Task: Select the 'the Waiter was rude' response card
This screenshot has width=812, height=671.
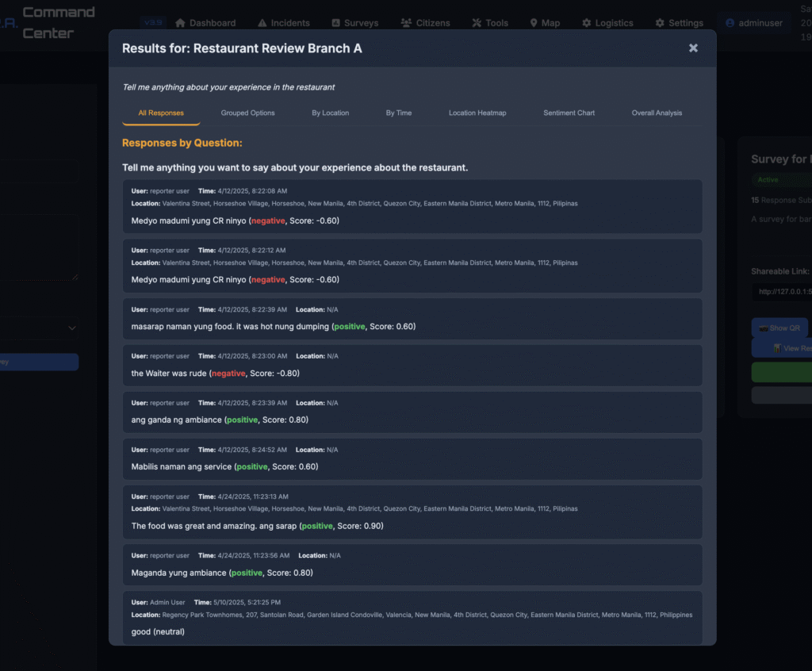Action: click(x=412, y=366)
